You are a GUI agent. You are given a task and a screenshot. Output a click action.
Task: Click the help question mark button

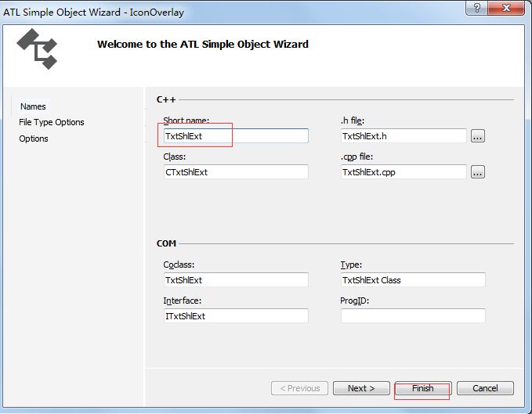(476, 8)
